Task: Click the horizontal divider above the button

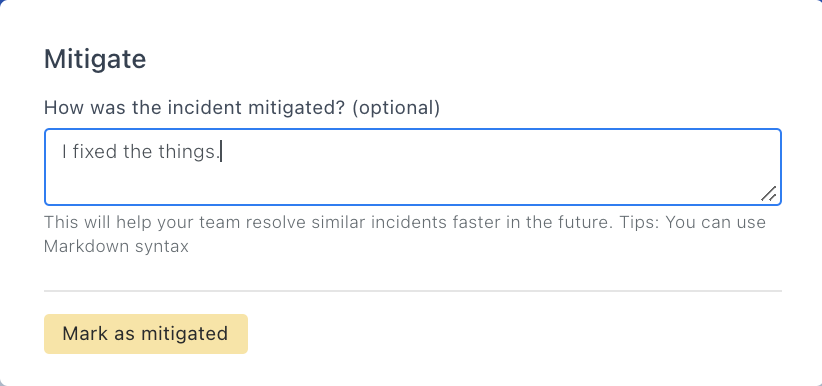Action: point(413,291)
